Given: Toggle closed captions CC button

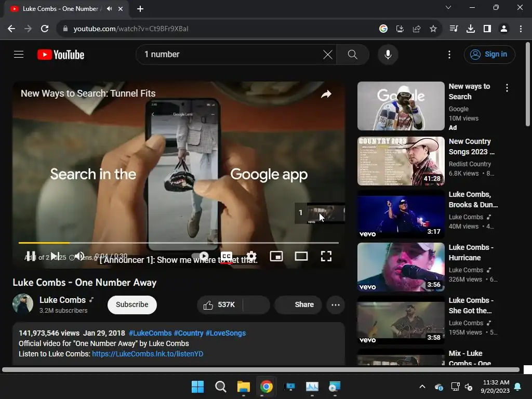Looking at the screenshot, I should point(227,257).
